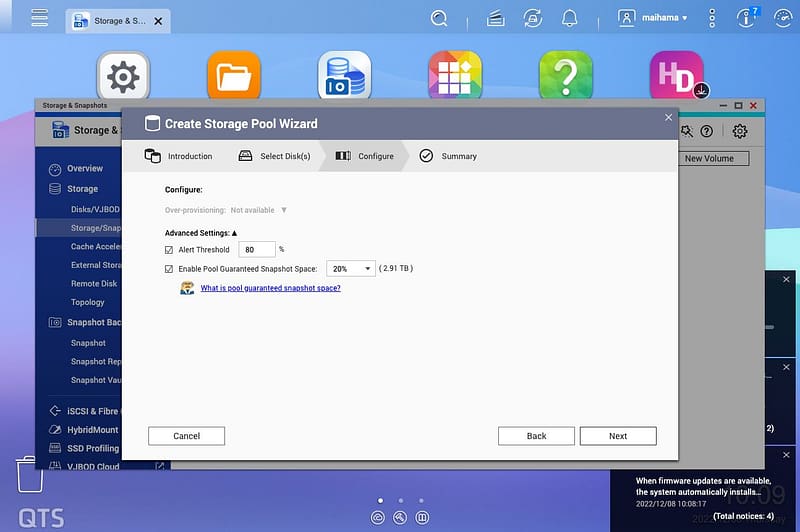Open the 20% snapshot space dropdown

pyautogui.click(x=351, y=268)
